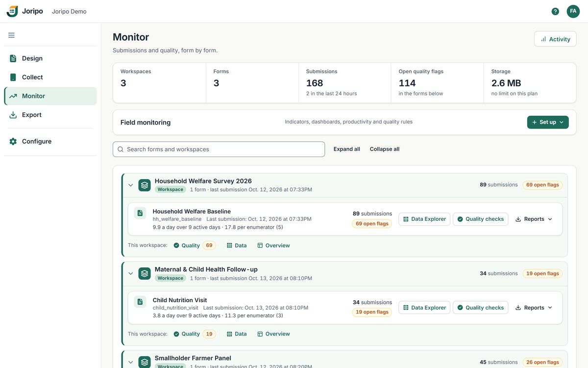This screenshot has height=368, width=588.
Task: Click the Household Welfare Baseline form title
Action: click(x=192, y=211)
